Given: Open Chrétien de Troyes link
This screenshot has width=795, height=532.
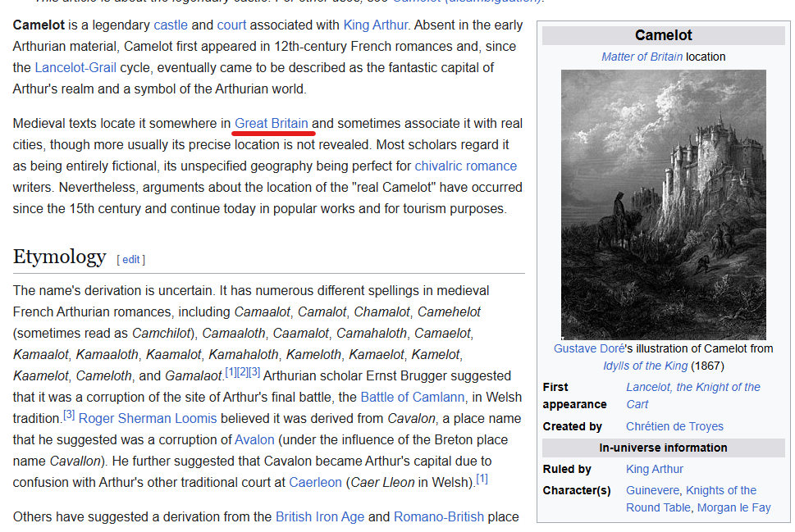Looking at the screenshot, I should pyautogui.click(x=675, y=426).
